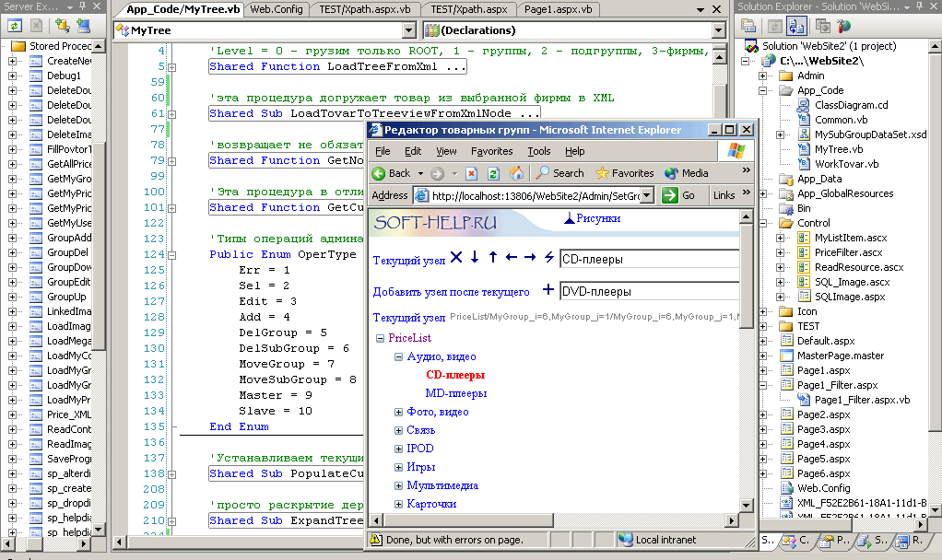Viewport: 942px width, 560px height.
Task: Click the browser page vertical scrollbar thumb
Action: (746, 275)
